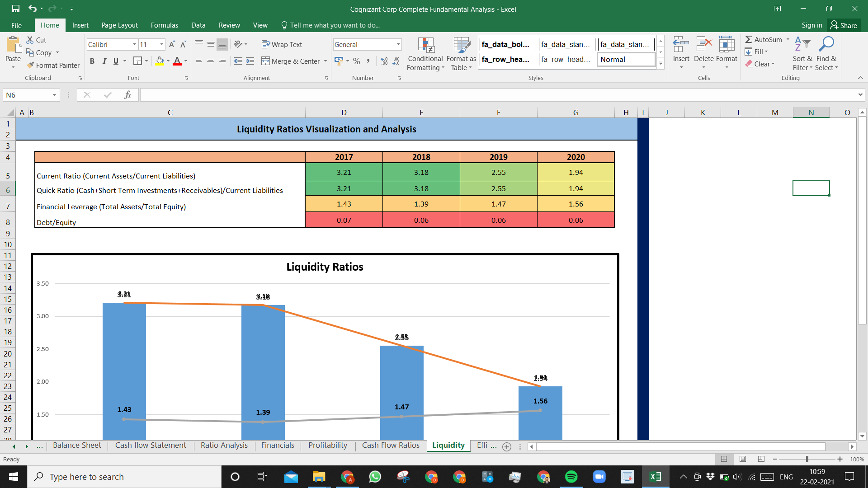Open the Calibri font name dropdown
Viewport: 868px width, 488px height.
[x=135, y=44]
